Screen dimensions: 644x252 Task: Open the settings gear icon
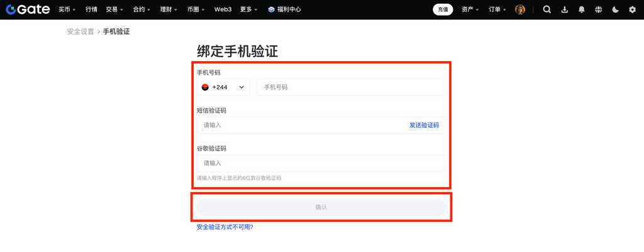(x=632, y=9)
